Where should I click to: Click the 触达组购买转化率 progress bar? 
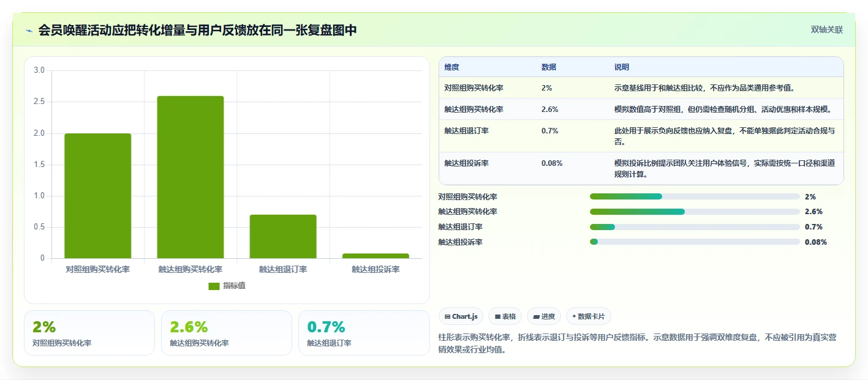[x=695, y=212]
